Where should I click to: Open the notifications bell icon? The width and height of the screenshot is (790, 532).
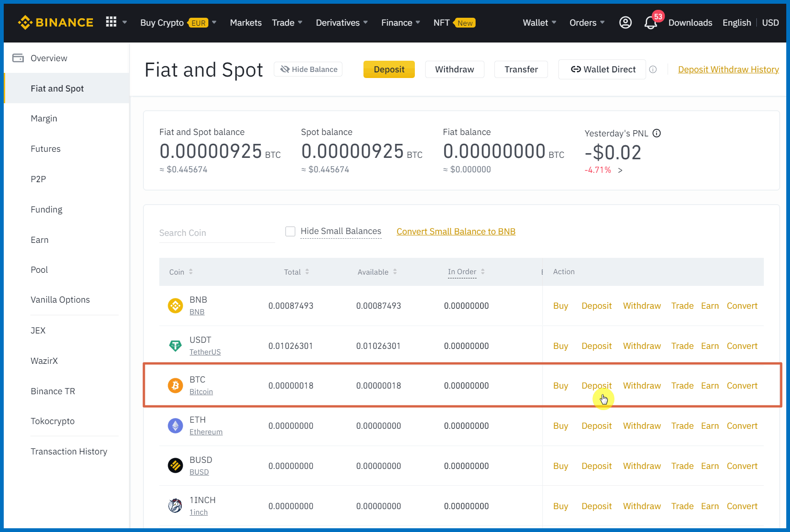[x=650, y=23]
